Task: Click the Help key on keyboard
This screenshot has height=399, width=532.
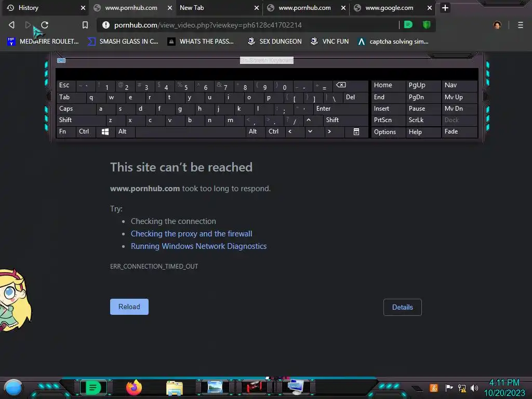Action: (x=423, y=131)
